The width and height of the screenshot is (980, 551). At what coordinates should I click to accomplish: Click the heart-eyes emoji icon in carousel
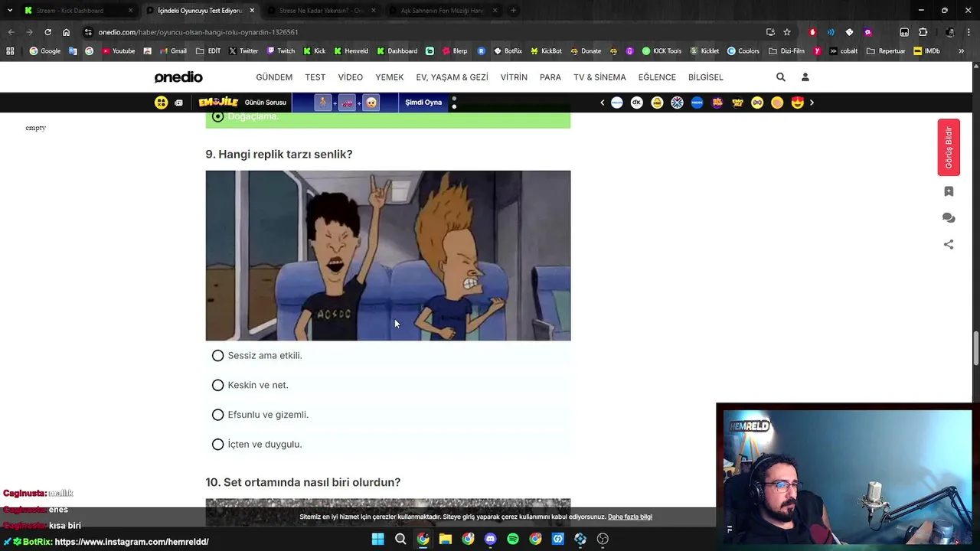click(798, 103)
